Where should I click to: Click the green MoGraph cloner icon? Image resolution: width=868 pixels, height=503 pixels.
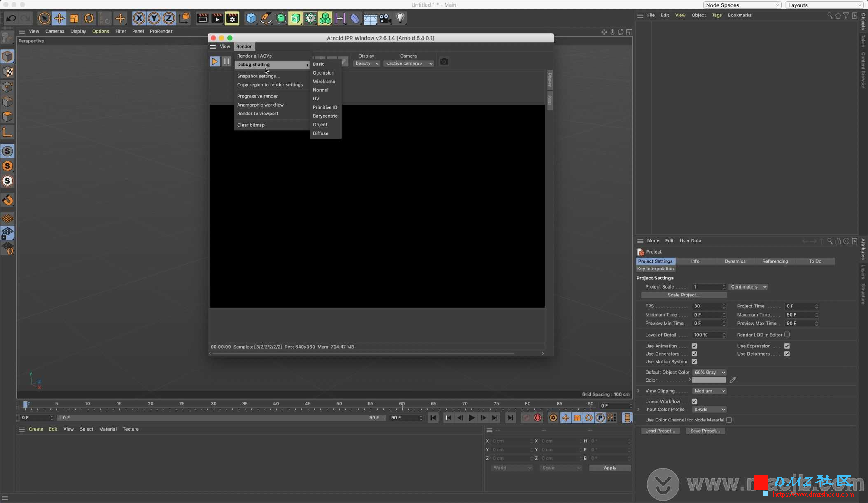point(325,18)
